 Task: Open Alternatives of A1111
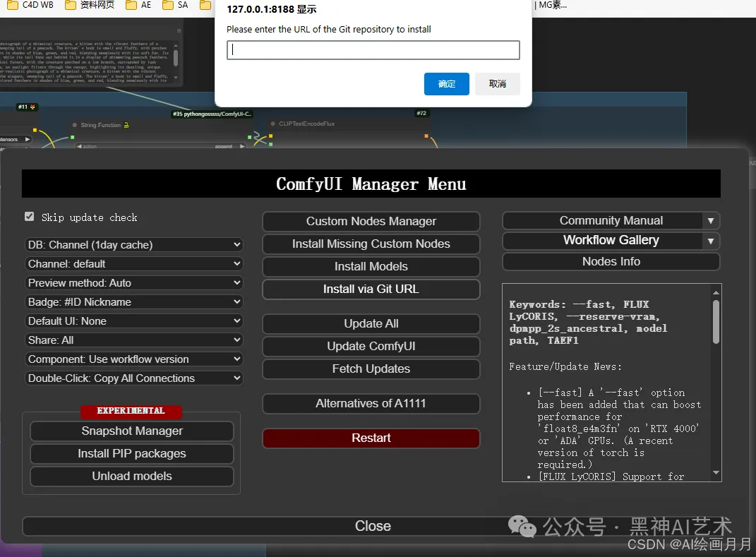coord(371,404)
